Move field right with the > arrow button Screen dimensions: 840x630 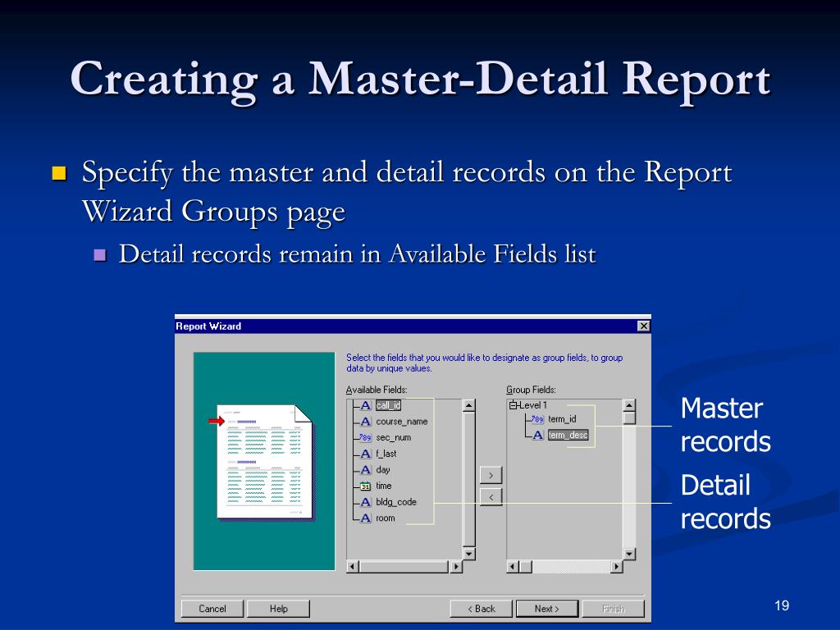pyautogui.click(x=491, y=475)
